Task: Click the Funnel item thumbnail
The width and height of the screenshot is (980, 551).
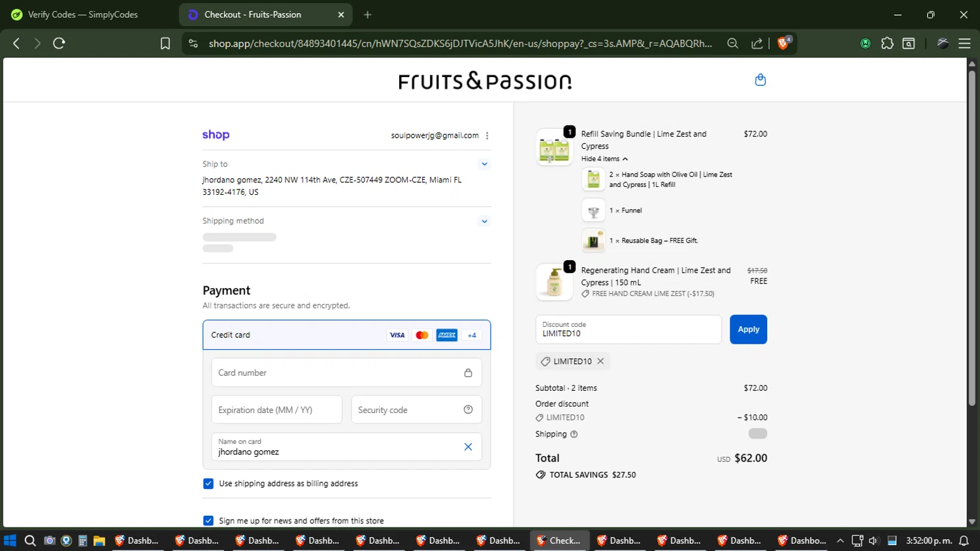Action: coord(593,210)
